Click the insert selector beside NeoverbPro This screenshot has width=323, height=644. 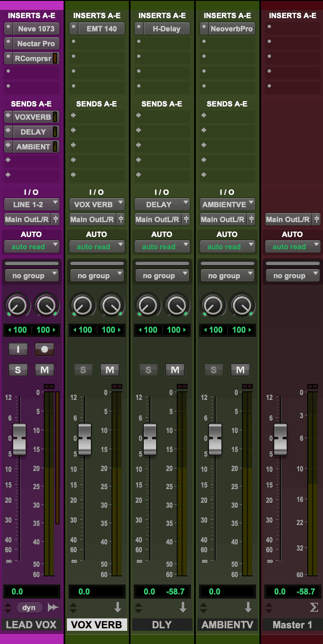click(204, 29)
